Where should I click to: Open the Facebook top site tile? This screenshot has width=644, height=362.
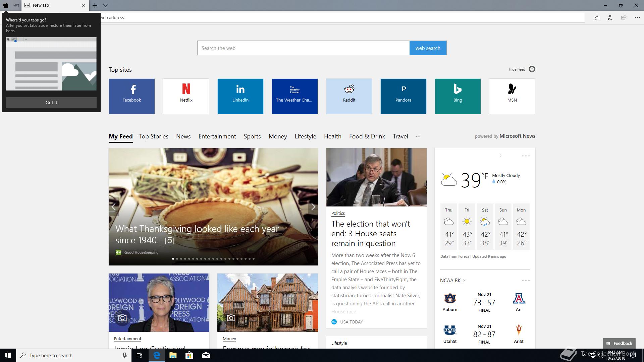131,96
